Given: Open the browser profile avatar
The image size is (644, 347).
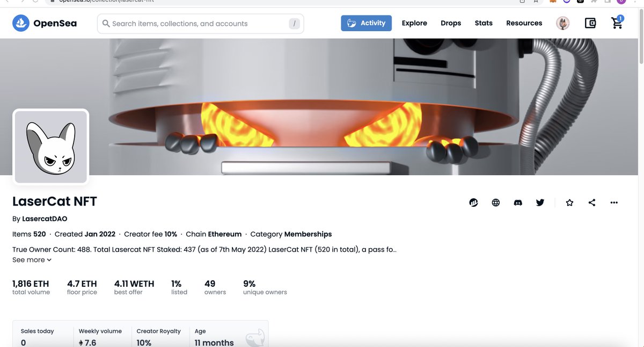Looking at the screenshot, I should (x=621, y=2).
